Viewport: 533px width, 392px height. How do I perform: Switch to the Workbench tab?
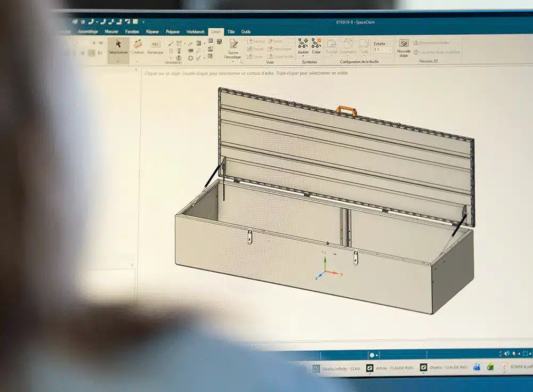coord(195,31)
